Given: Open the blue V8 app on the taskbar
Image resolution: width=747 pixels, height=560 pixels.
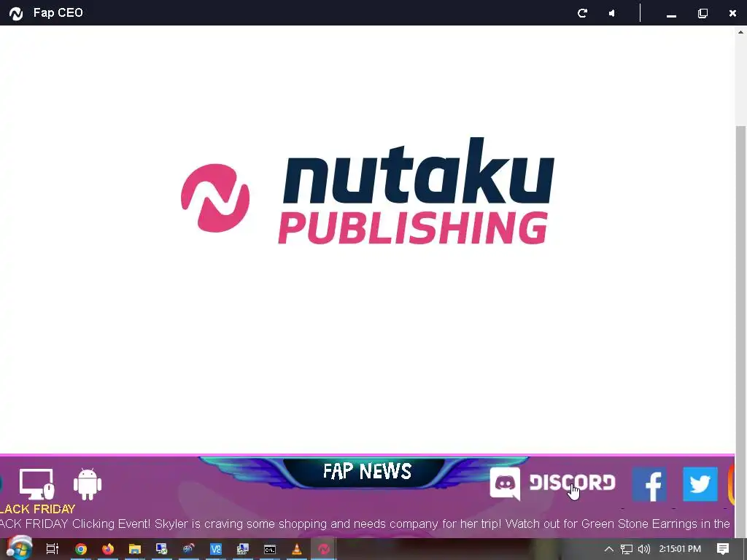Looking at the screenshot, I should click(x=216, y=549).
